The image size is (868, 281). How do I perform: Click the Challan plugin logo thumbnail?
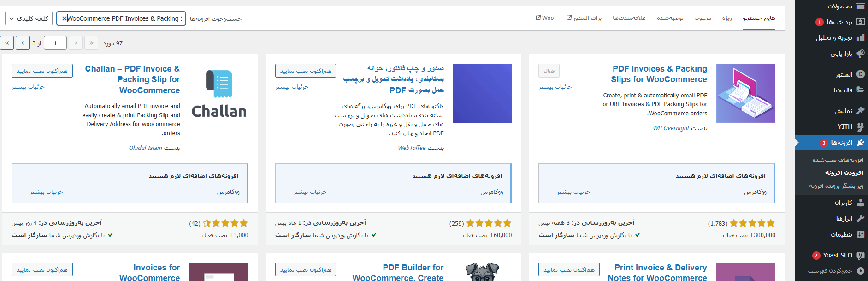coord(219,93)
